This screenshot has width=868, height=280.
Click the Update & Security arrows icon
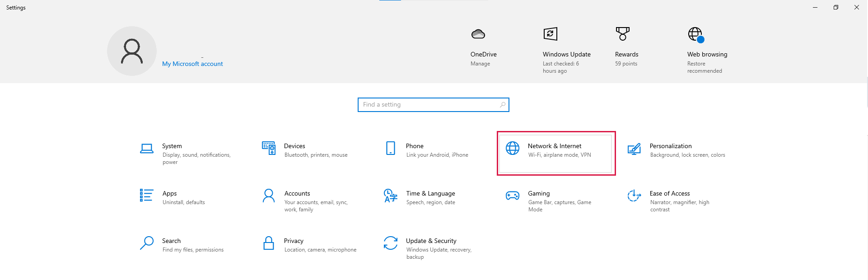pos(391,243)
